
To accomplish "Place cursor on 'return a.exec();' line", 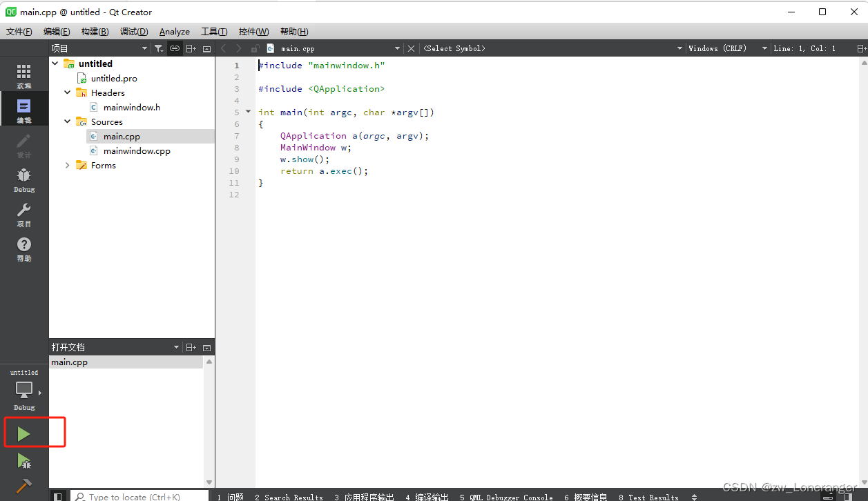I will (x=325, y=170).
